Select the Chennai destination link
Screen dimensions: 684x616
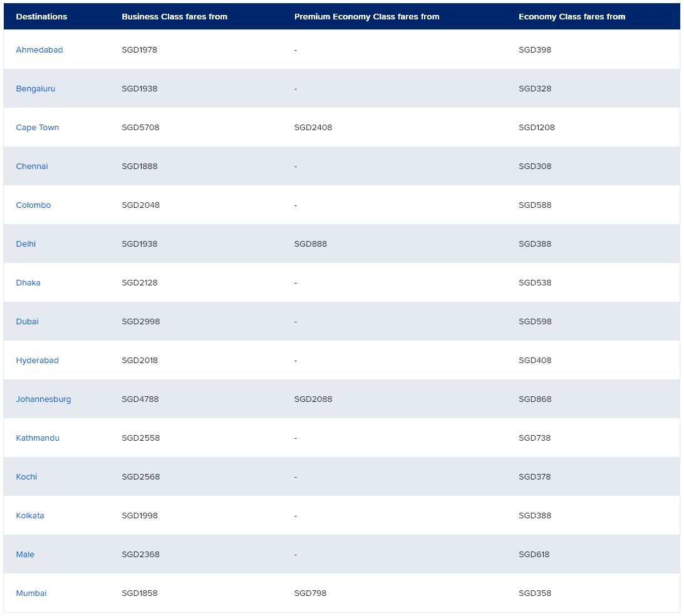tap(32, 167)
